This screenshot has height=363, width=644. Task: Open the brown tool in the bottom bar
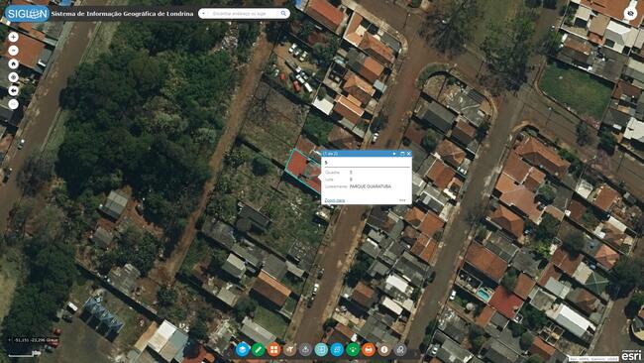(289, 349)
